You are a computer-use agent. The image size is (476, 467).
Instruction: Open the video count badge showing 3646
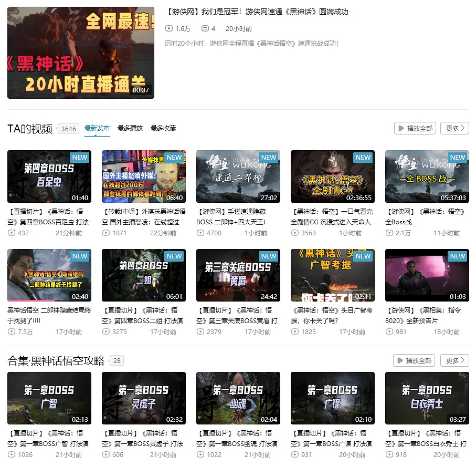pyautogui.click(x=68, y=128)
